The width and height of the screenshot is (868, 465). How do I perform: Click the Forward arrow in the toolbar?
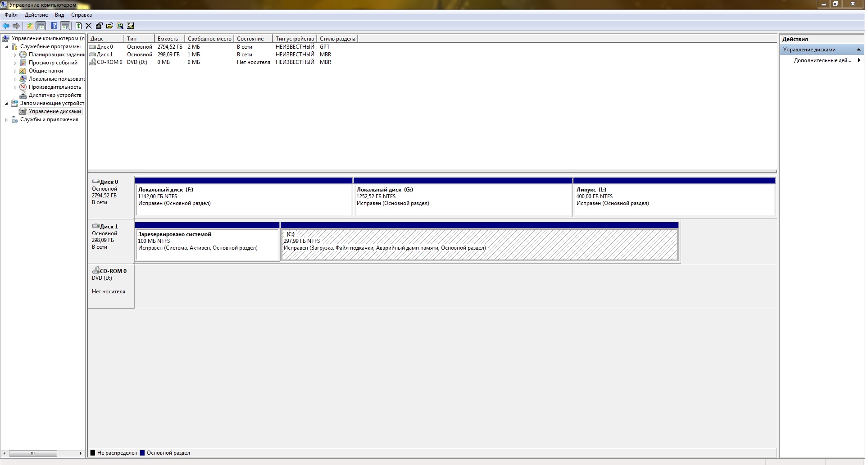click(16, 26)
